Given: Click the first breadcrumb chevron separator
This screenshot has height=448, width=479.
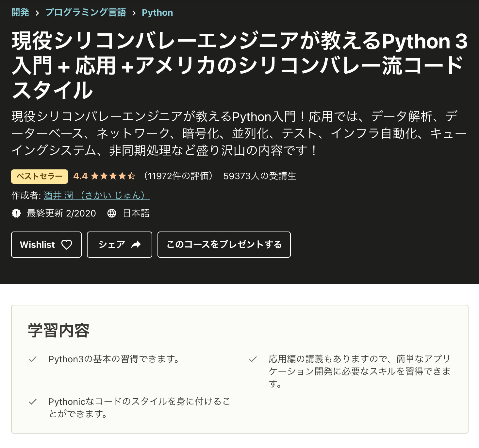Looking at the screenshot, I should [x=37, y=13].
